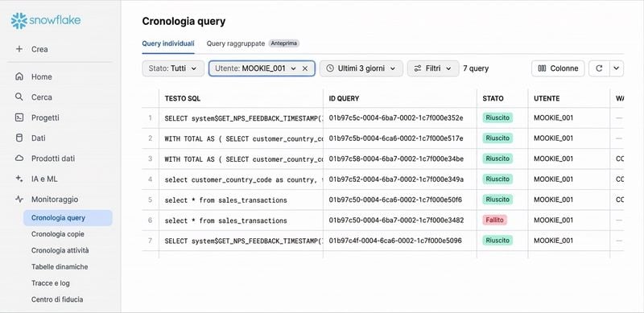Open query ID 01b97c50-0004-6ba7-0002-1c7f000e3482
The image size is (644, 313).
click(396, 220)
